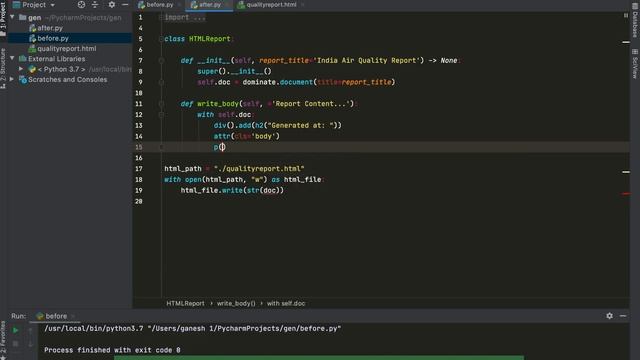This screenshot has height=360, width=640.
Task: Click the python3.7 command line in console
Action: click(193, 328)
